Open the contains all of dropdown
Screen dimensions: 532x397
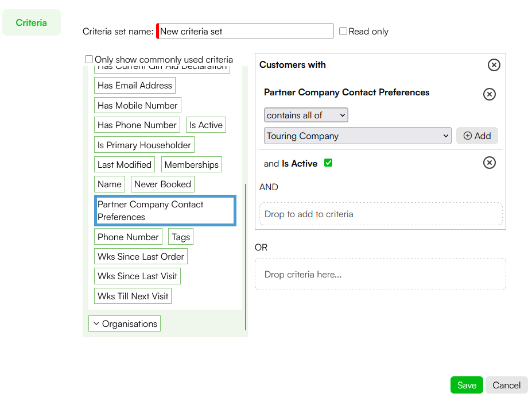click(306, 115)
